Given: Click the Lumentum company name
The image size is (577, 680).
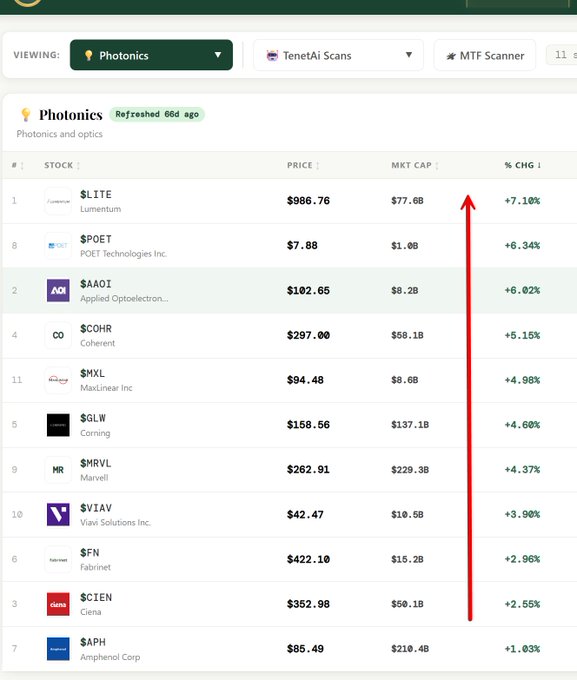Looking at the screenshot, I should tap(101, 209).
